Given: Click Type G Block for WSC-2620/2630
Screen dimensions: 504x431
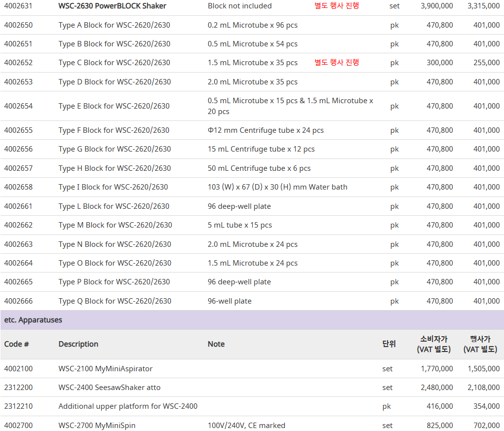Looking at the screenshot, I should tap(115, 149).
